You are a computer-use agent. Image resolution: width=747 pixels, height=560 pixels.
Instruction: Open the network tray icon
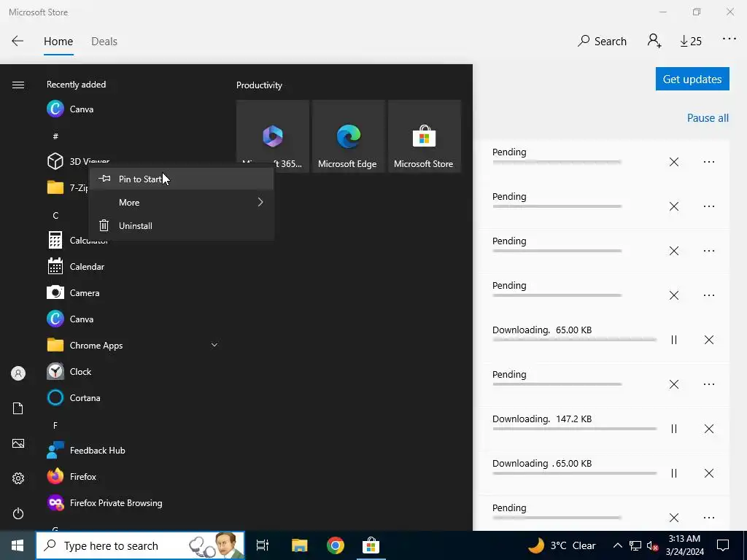635,545
